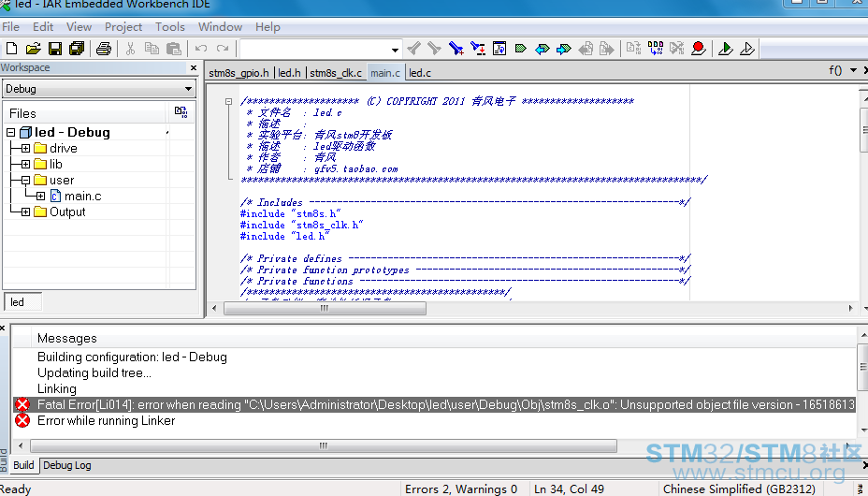This screenshot has width=868, height=496.
Task: Open the Replace tool icon
Action: [478, 49]
